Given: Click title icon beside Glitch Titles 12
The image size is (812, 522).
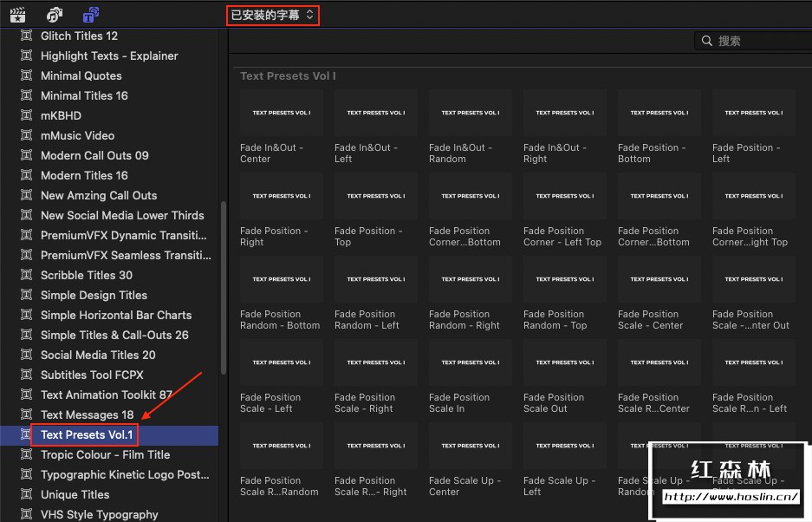Looking at the screenshot, I should click(26, 36).
